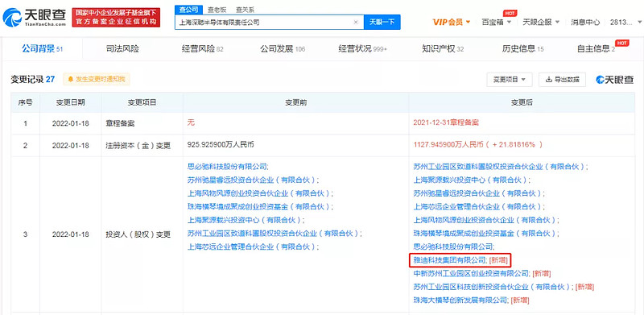Select the 查老板 search tab
The image size is (644, 315).
click(x=216, y=10)
